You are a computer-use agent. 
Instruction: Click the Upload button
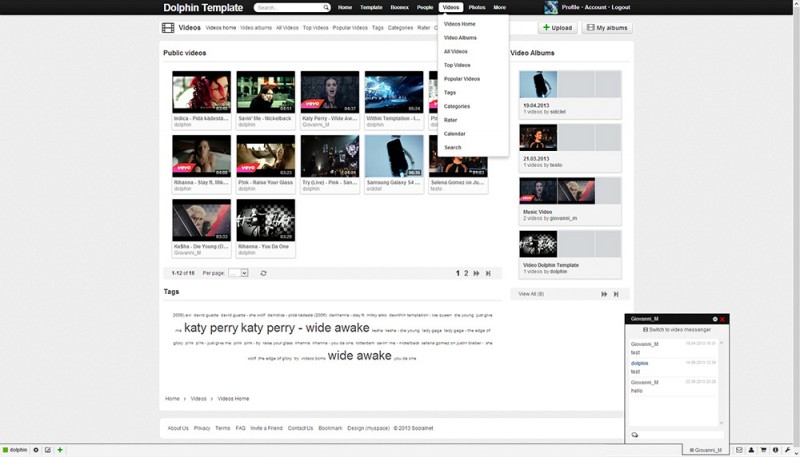[557, 28]
